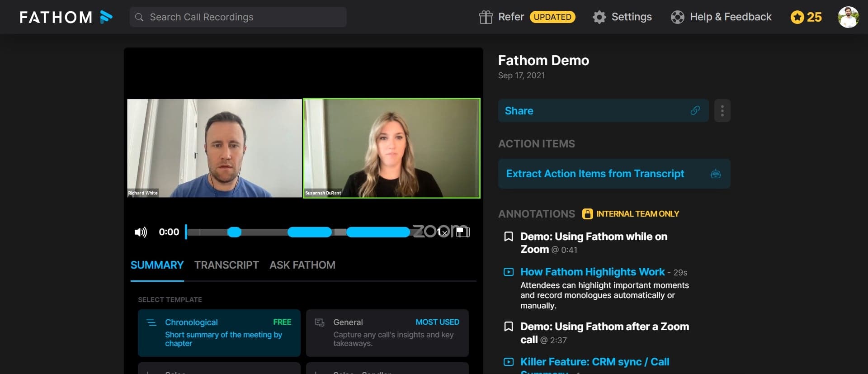The width and height of the screenshot is (868, 374).
Task: Click the Help & Feedback lifebuoy icon
Action: pyautogui.click(x=677, y=17)
